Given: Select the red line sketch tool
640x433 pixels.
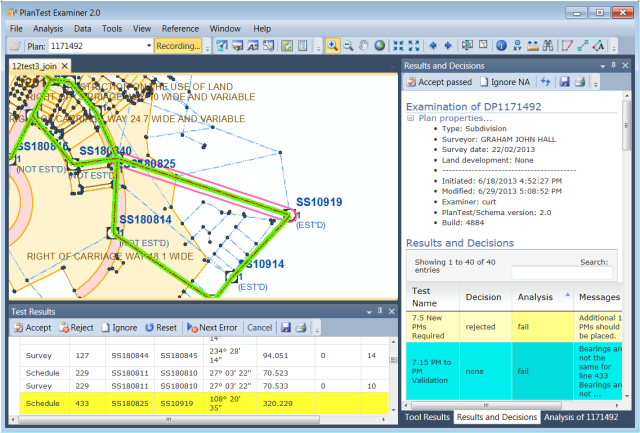Looking at the screenshot, I should tap(567, 46).
